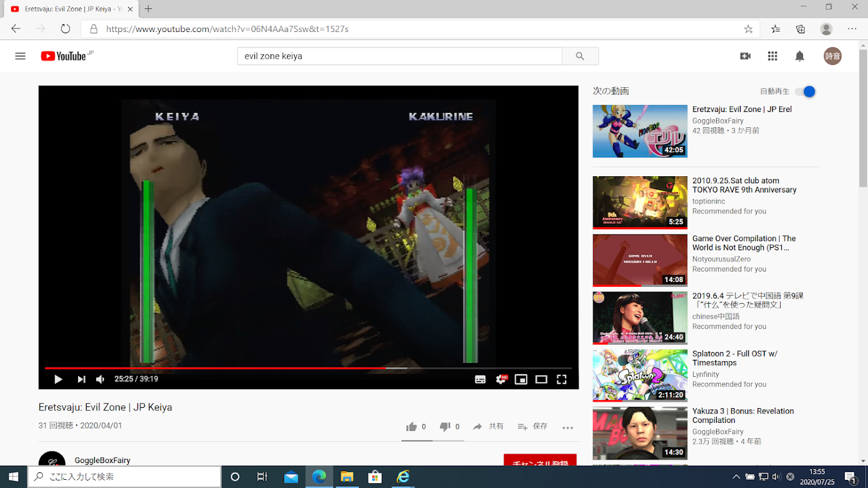
Task: Open 'Splatoon 2 - Full OST w/ Timestamps' title
Action: 735,358
